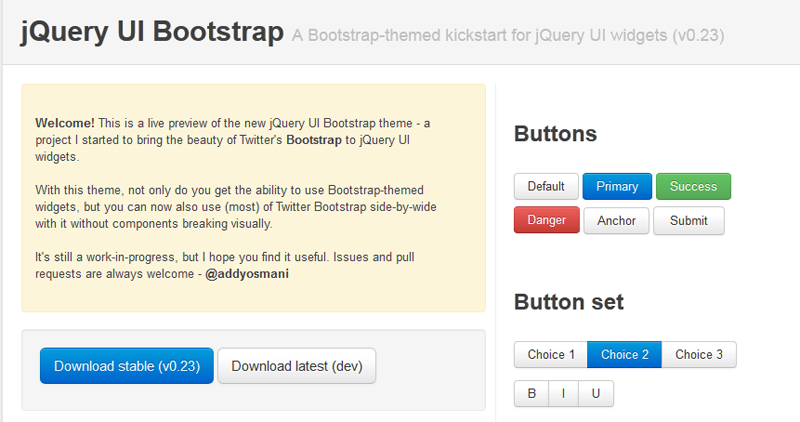Toggle the B bold button
This screenshot has width=800, height=422.
(x=532, y=393)
